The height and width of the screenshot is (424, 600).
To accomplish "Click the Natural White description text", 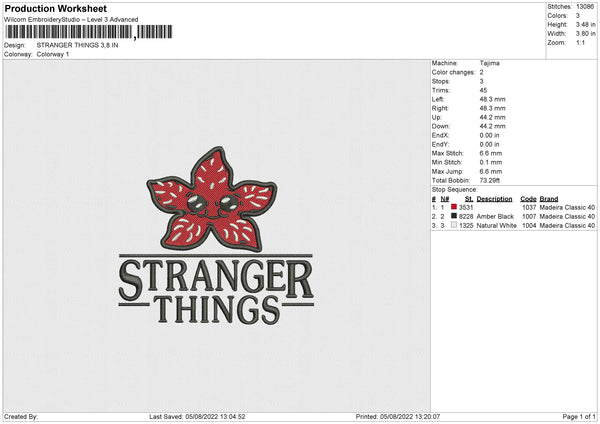I will pos(497,226).
